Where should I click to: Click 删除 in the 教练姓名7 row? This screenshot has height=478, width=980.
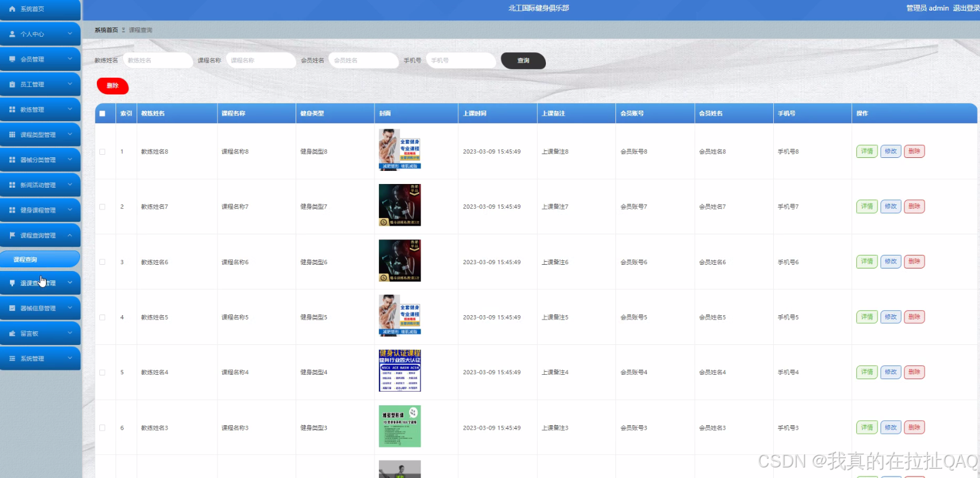point(914,206)
